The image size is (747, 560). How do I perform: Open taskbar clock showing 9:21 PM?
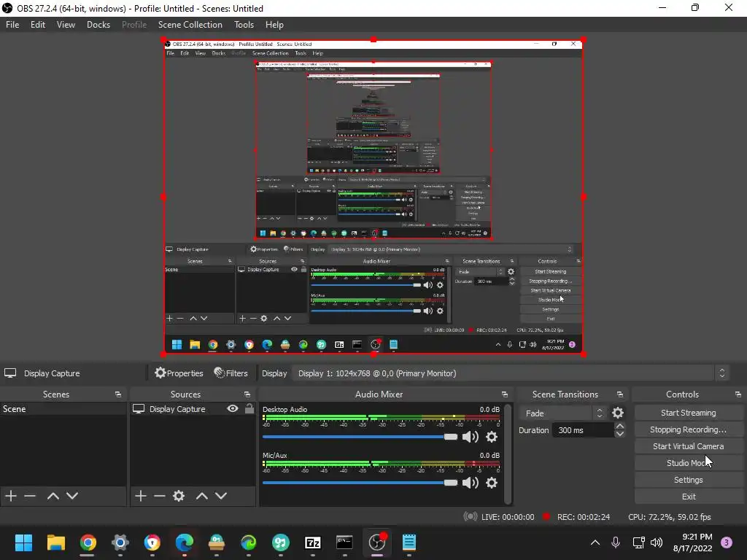[x=692, y=542]
